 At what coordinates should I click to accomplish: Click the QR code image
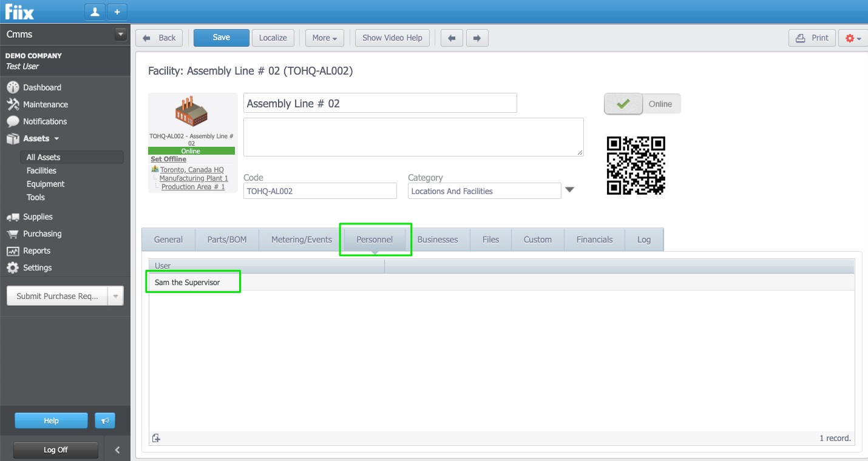coord(636,165)
